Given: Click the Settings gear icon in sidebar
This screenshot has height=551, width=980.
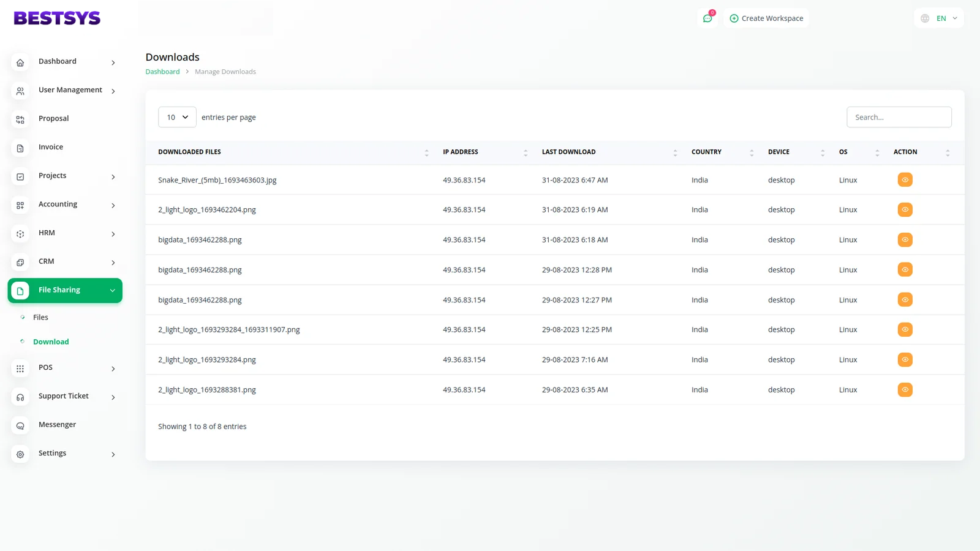Looking at the screenshot, I should click(x=20, y=454).
